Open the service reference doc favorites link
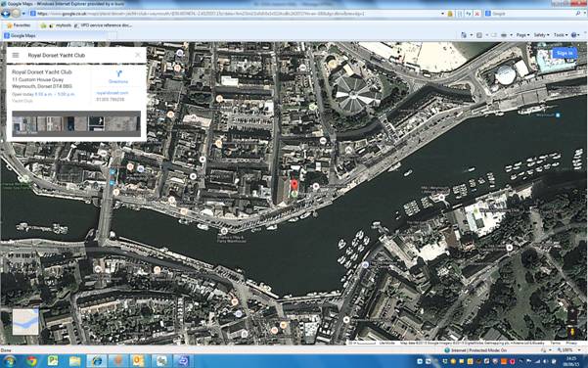588x368 pixels. [103, 25]
